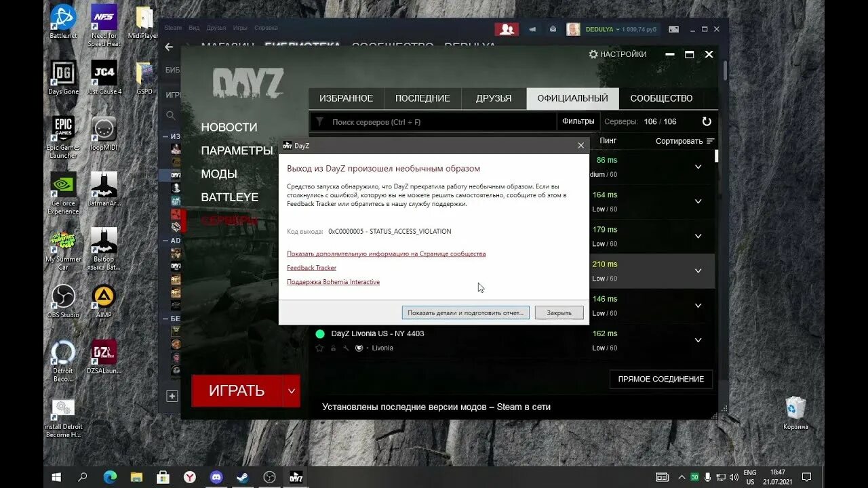Open the OBS Studio desktop icon
The image size is (868, 488).
pos(63,301)
